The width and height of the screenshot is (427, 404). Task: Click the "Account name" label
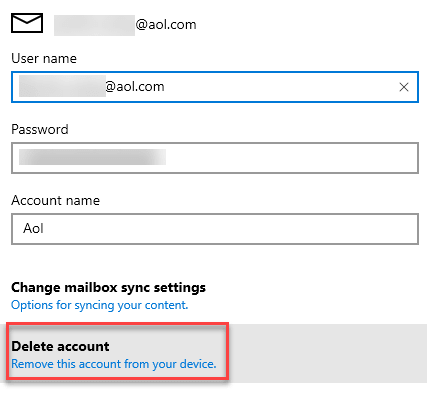click(x=55, y=200)
